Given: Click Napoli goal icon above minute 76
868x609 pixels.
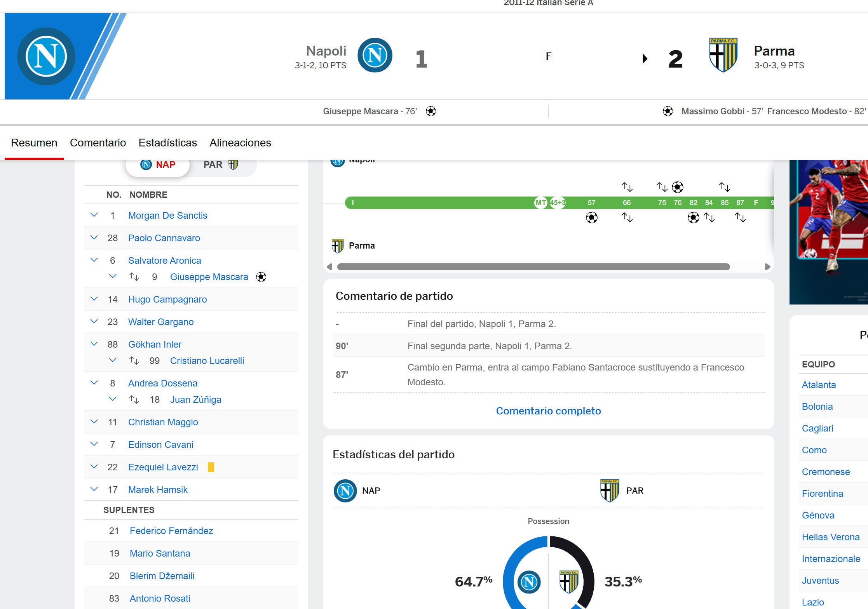Looking at the screenshot, I should (678, 187).
